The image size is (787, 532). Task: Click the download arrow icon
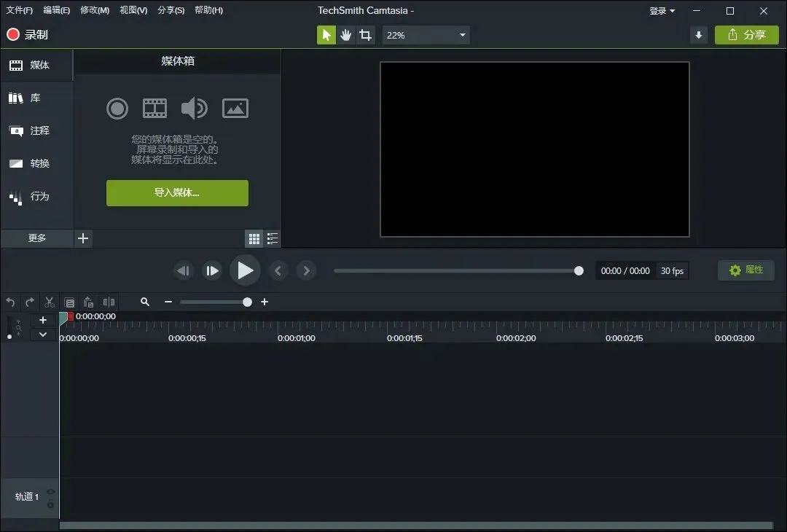(699, 35)
